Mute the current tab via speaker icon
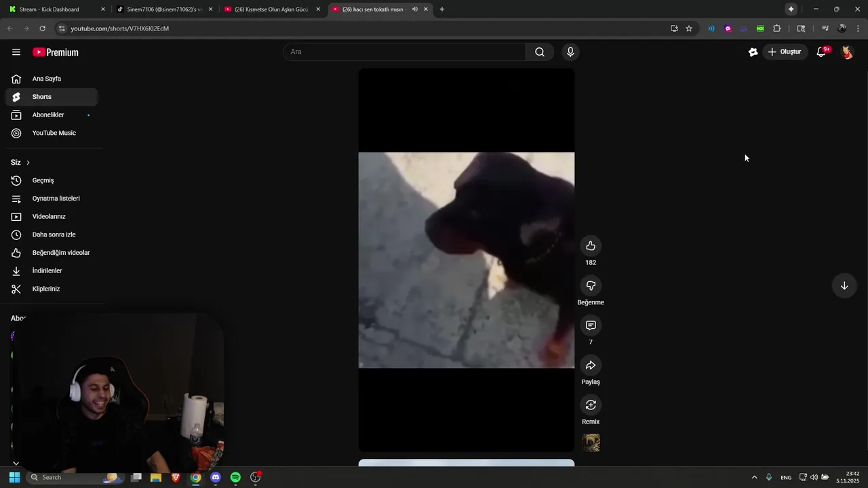This screenshot has width=868, height=488. 414,9
